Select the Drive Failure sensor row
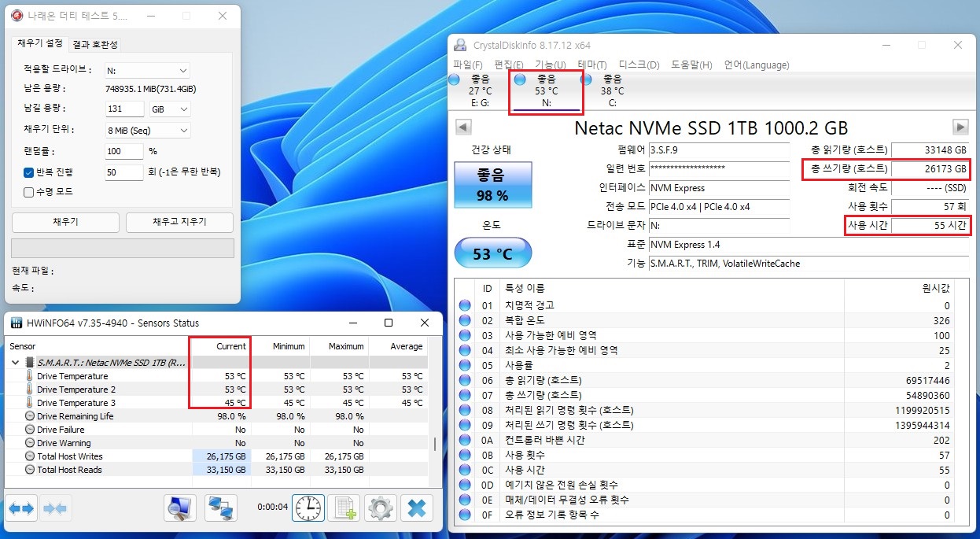 pos(217,430)
